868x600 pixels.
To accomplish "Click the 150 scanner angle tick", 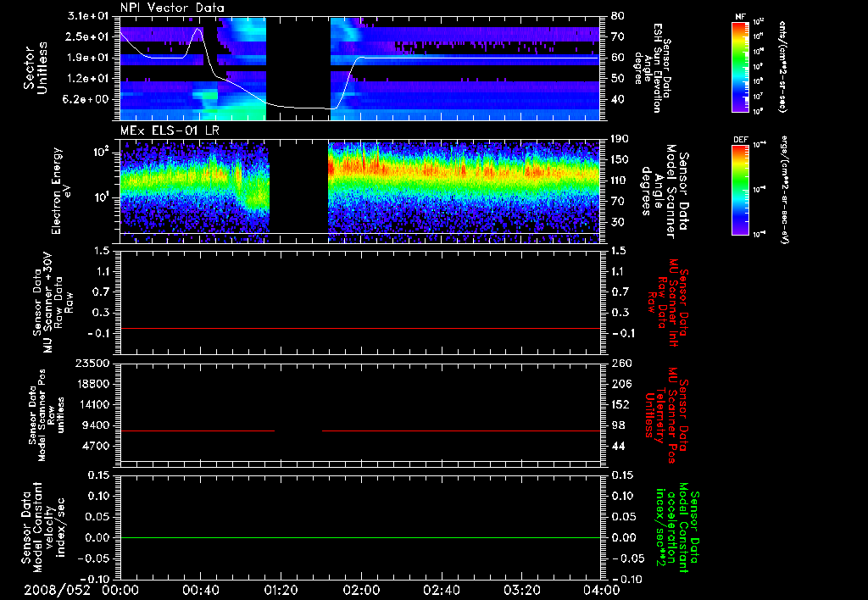I will [620, 159].
